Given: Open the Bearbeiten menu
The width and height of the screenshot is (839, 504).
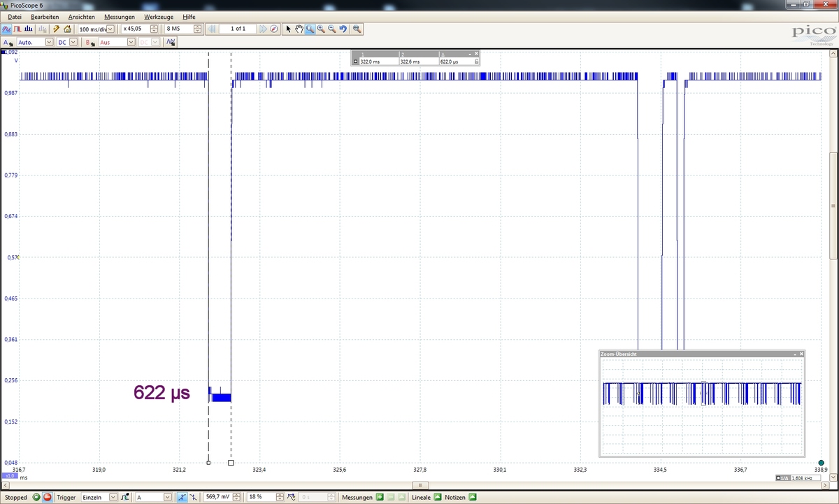Looking at the screenshot, I should [45, 16].
